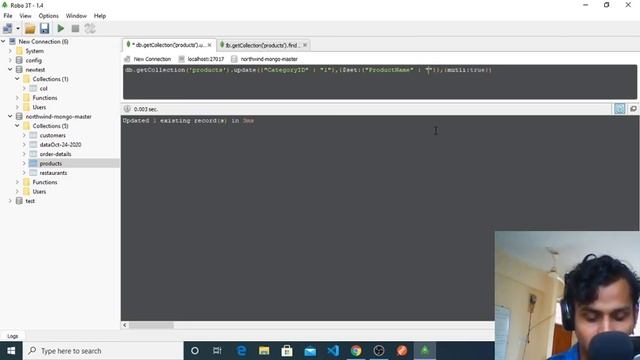The image size is (640, 360).
Task: Open the connect dropdown arrow in toolbar
Action: click(x=18, y=29)
